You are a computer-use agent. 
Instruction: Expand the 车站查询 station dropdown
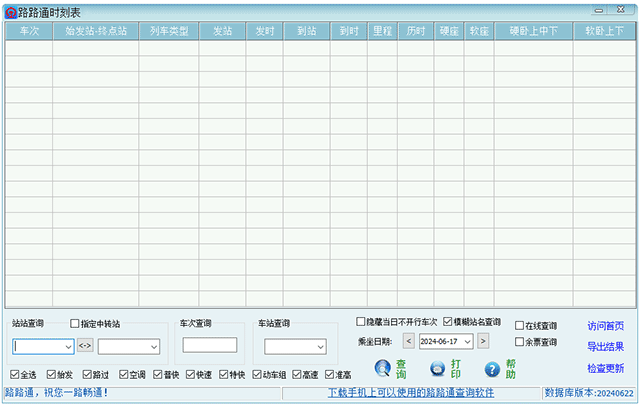pyautogui.click(x=320, y=347)
